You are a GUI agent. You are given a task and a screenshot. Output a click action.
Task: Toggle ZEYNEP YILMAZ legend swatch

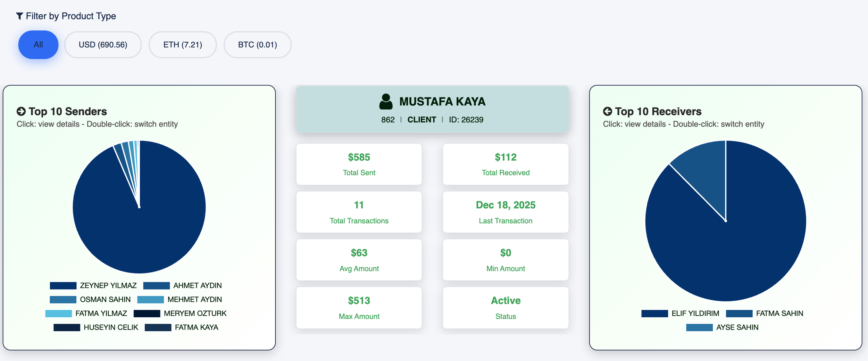[63, 286]
